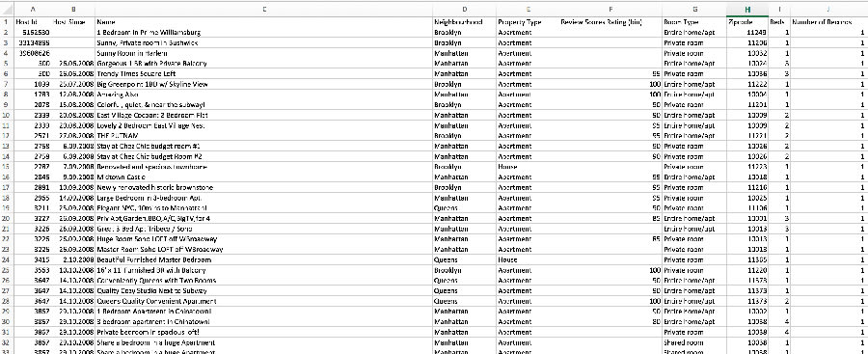Select 'Stay at Chez Chic budget room #1'
The height and width of the screenshot is (354, 868).
point(264,147)
